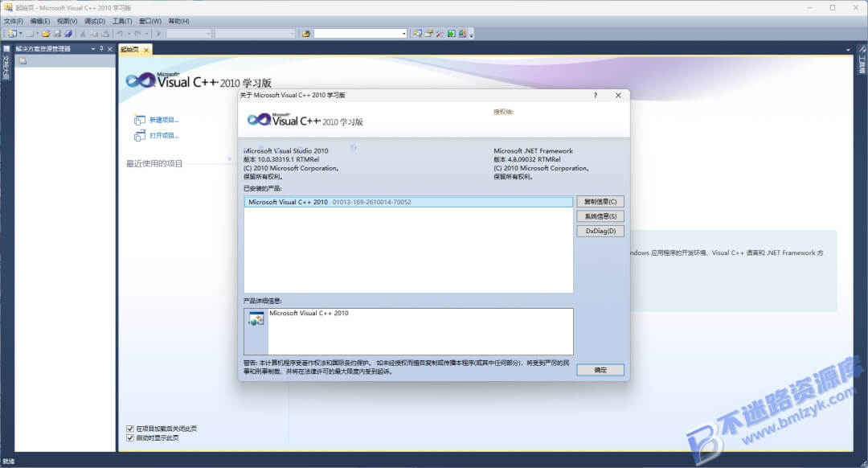Open the 视图(V) menu

click(x=67, y=21)
